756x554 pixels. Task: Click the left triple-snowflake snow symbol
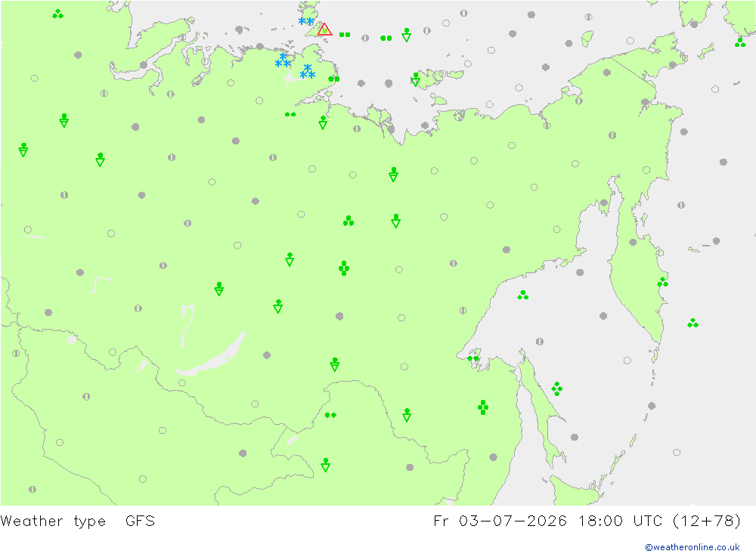(x=283, y=60)
